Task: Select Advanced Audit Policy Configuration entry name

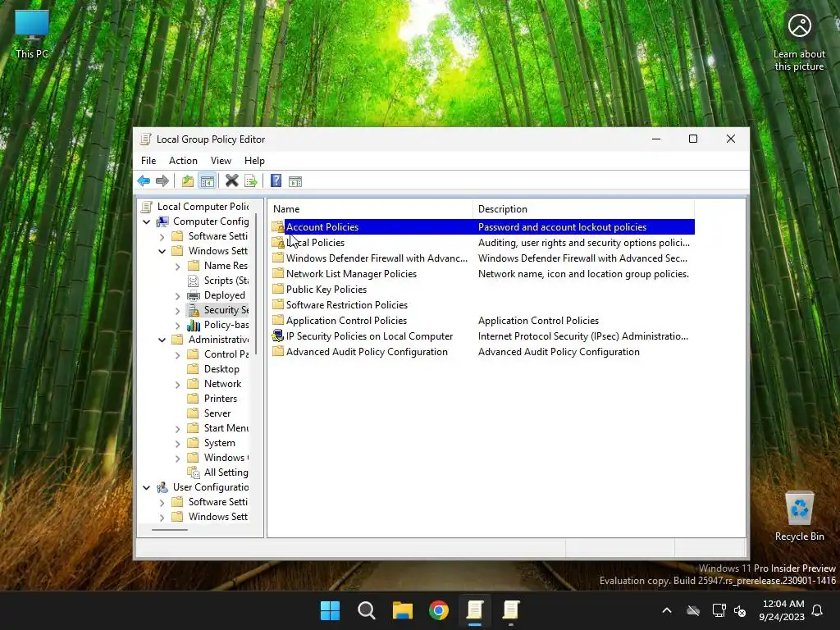Action: click(367, 352)
